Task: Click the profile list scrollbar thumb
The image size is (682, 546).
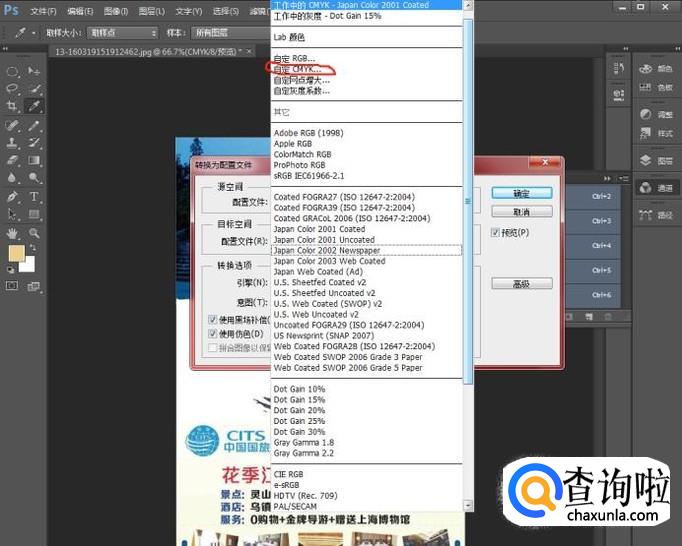Action: point(468,201)
